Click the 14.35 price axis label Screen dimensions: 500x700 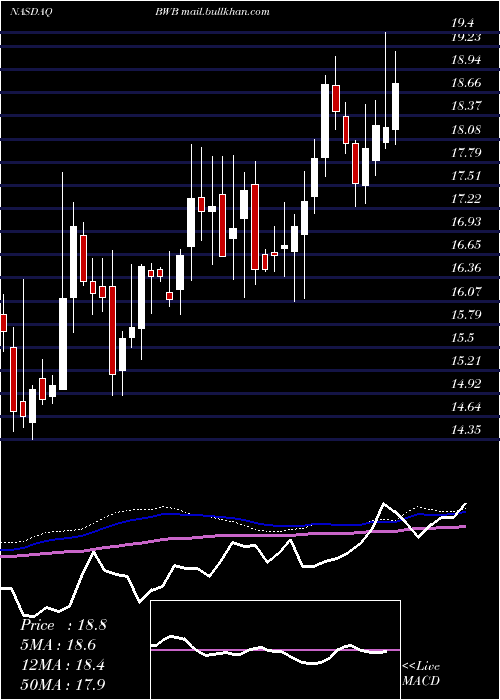pos(466,430)
